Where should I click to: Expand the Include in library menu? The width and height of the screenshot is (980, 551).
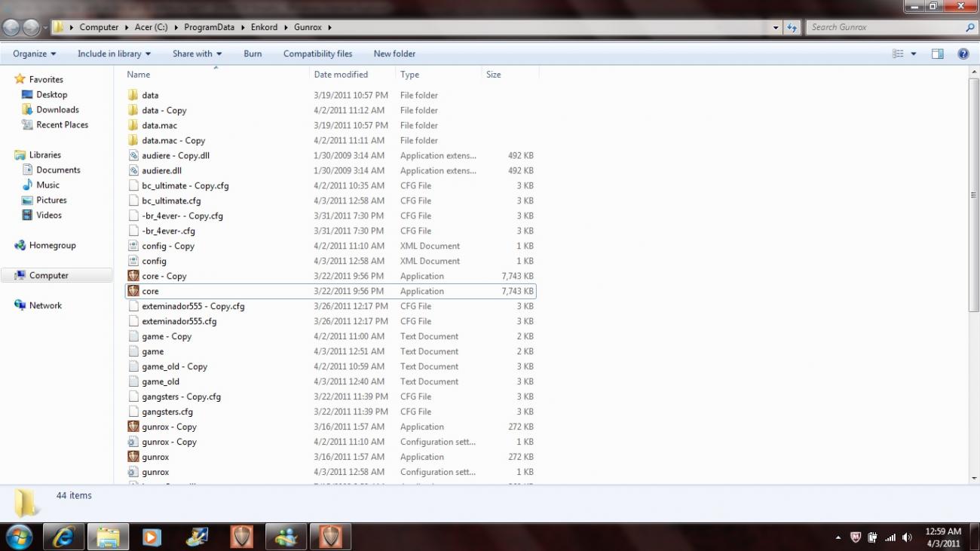click(x=114, y=54)
